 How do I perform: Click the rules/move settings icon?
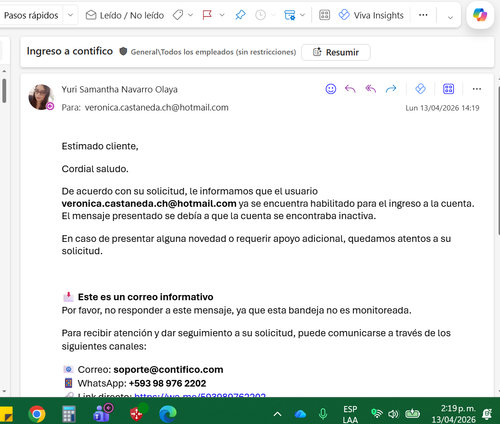point(289,15)
